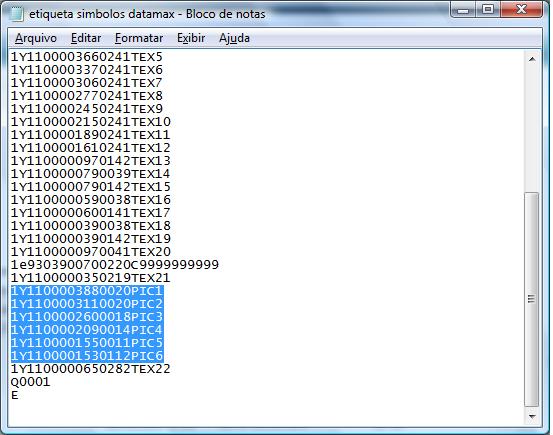Open the Editar menu
553x435 pixels.
click(86, 38)
